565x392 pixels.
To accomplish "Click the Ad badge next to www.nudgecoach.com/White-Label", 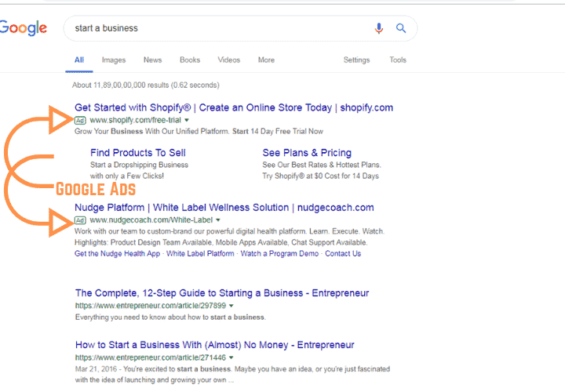I will (80, 220).
